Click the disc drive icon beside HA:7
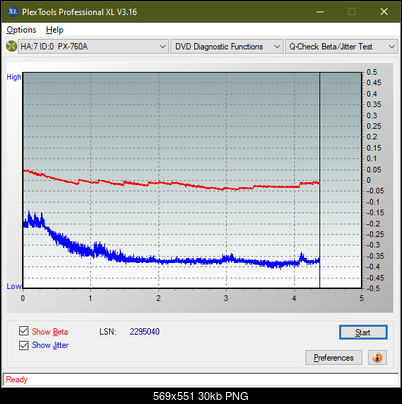Image resolution: width=402 pixels, height=404 pixels. click(12, 46)
